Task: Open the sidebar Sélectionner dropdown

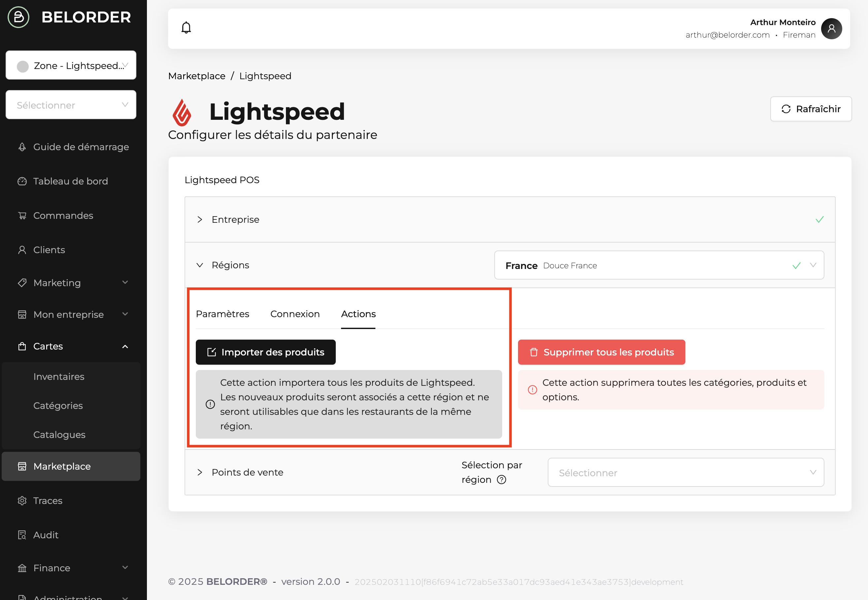Action: (x=71, y=105)
